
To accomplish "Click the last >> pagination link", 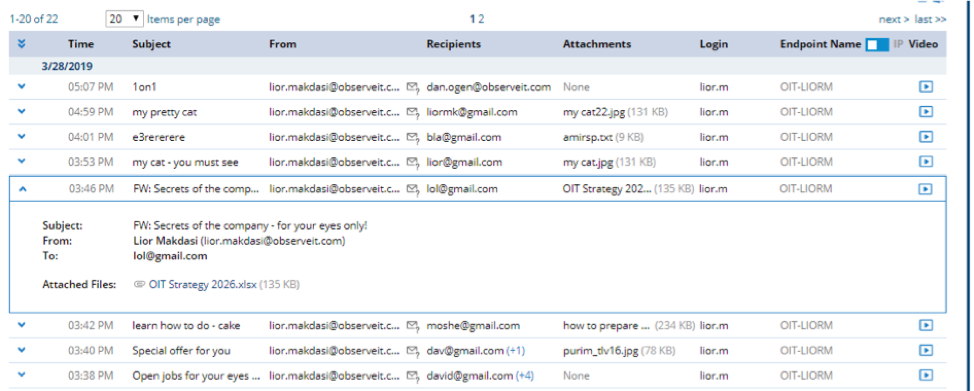I will pos(931,19).
